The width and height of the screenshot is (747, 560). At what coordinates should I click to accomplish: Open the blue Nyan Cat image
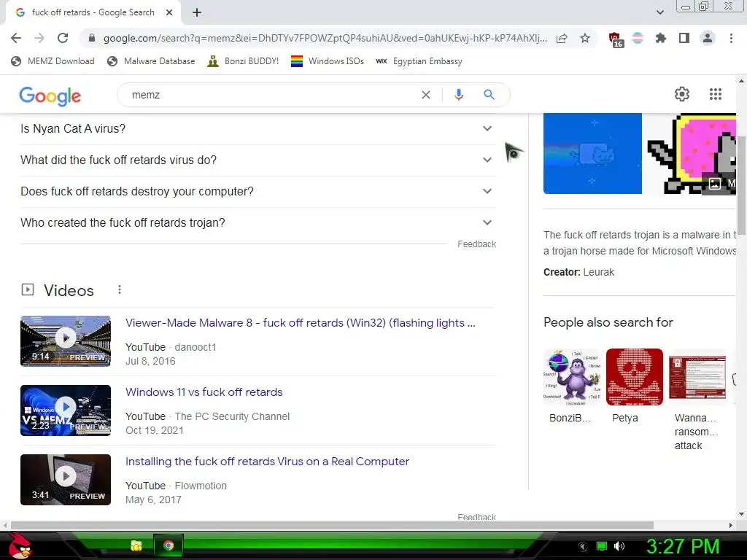click(x=592, y=153)
